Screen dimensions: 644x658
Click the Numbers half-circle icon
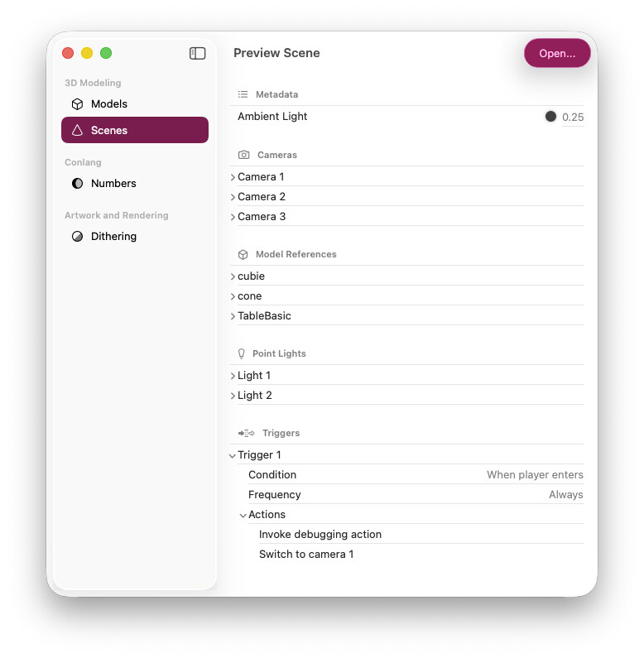point(77,184)
